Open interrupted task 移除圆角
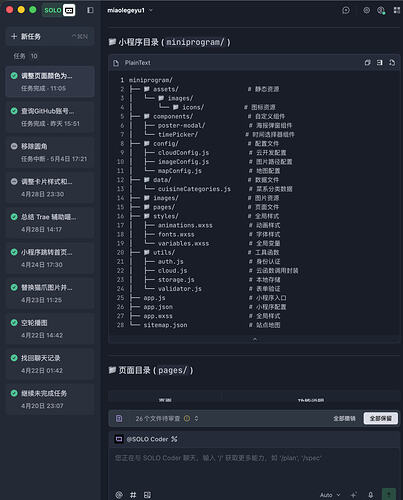Viewport: 403px width, 500px height. pyautogui.click(x=50, y=152)
